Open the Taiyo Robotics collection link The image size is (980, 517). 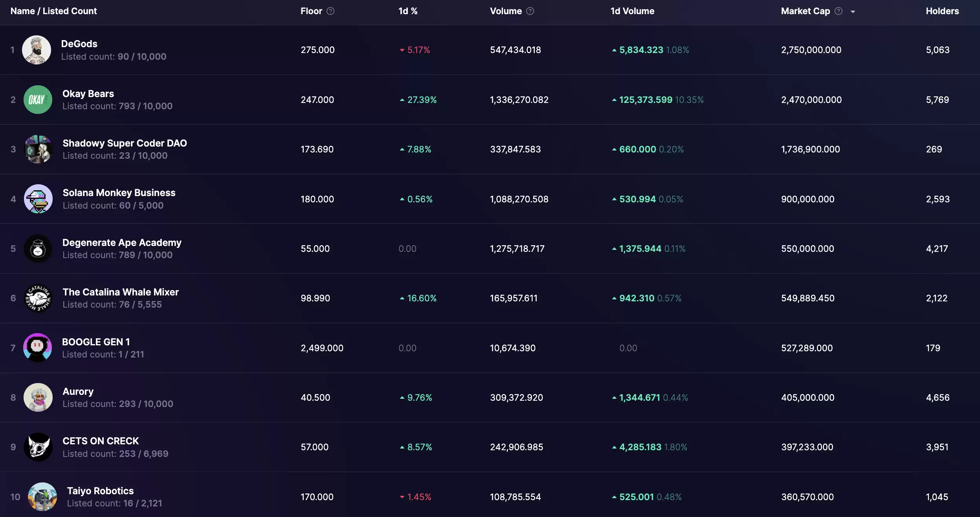pos(100,491)
